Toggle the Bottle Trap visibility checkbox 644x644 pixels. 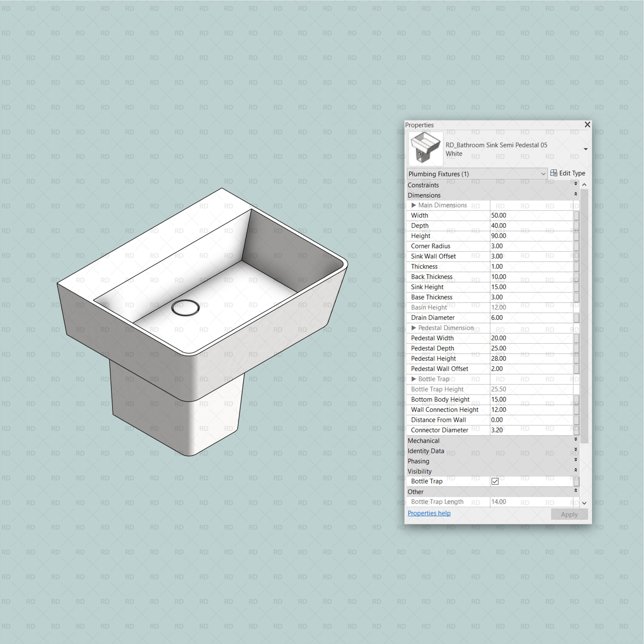coord(495,481)
